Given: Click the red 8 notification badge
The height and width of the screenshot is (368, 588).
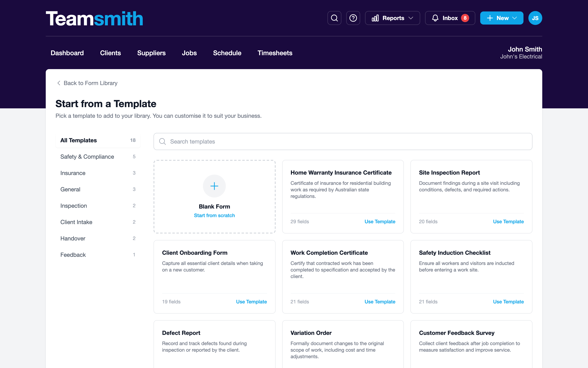Looking at the screenshot, I should (465, 18).
